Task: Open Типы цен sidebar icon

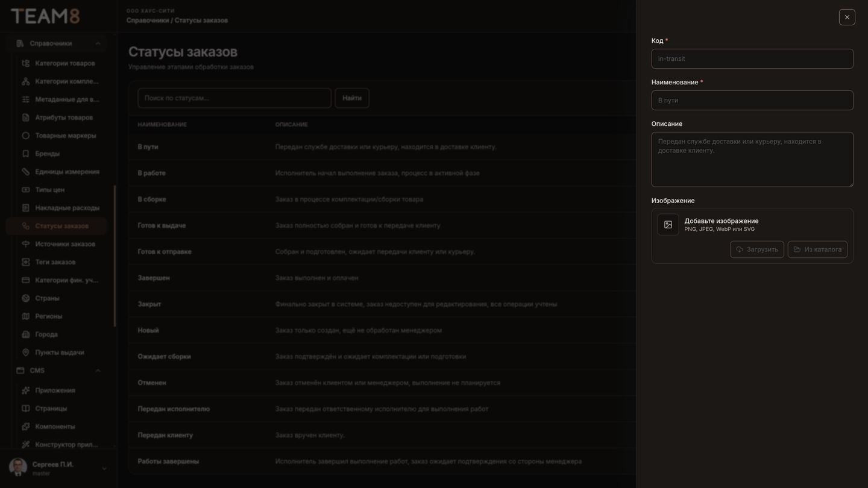Action: tap(25, 190)
